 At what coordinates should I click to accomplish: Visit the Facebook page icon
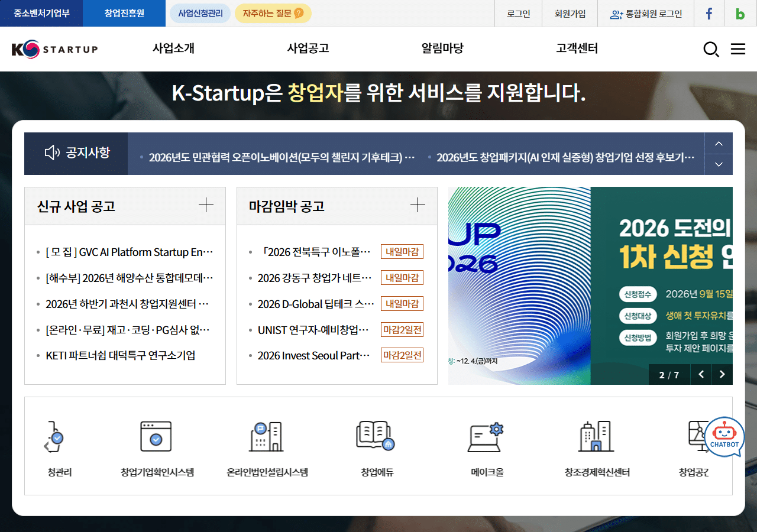pos(709,14)
